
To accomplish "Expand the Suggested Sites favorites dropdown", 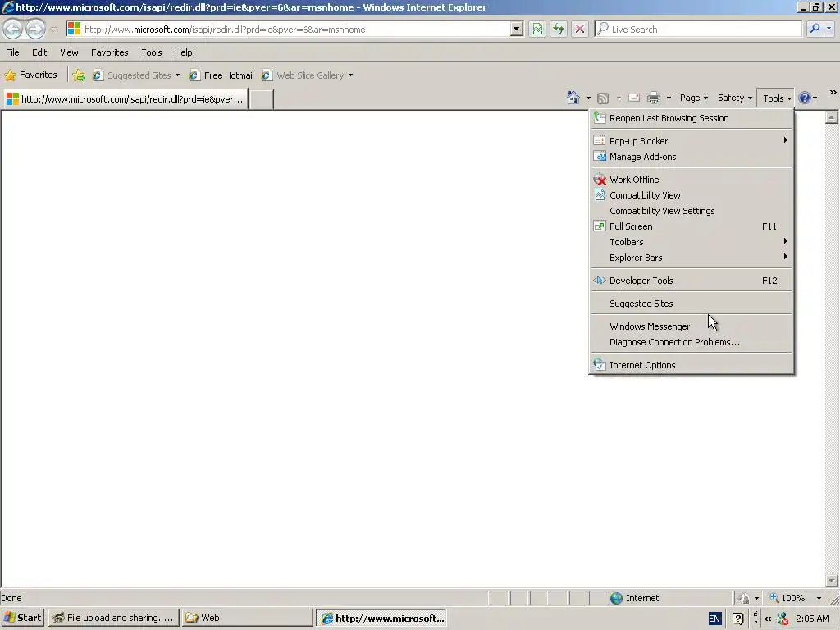I will click(177, 75).
